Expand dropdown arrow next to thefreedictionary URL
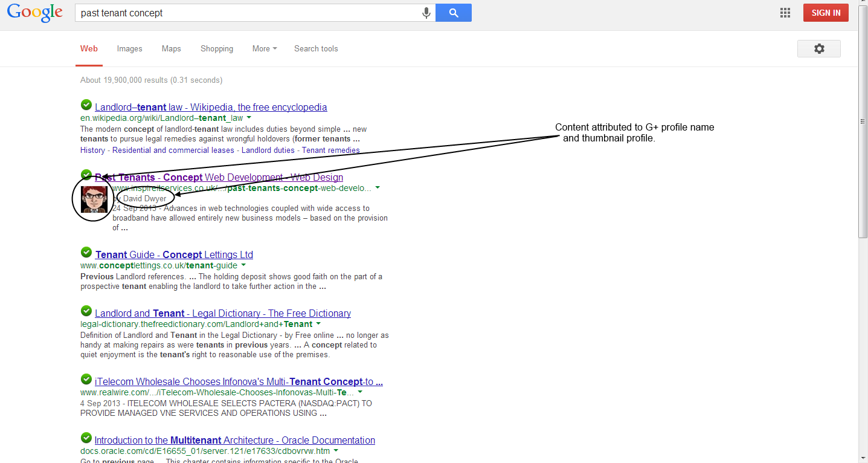Viewport: 868px width, 463px height. (x=318, y=324)
